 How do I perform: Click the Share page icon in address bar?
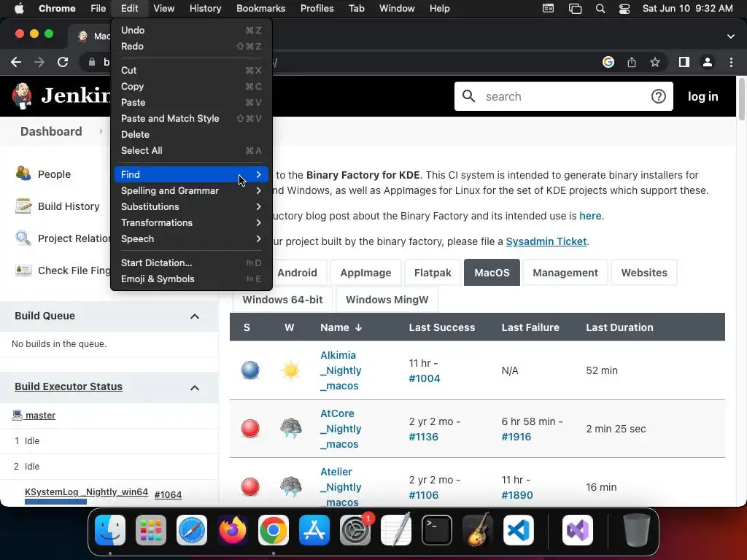pos(632,62)
